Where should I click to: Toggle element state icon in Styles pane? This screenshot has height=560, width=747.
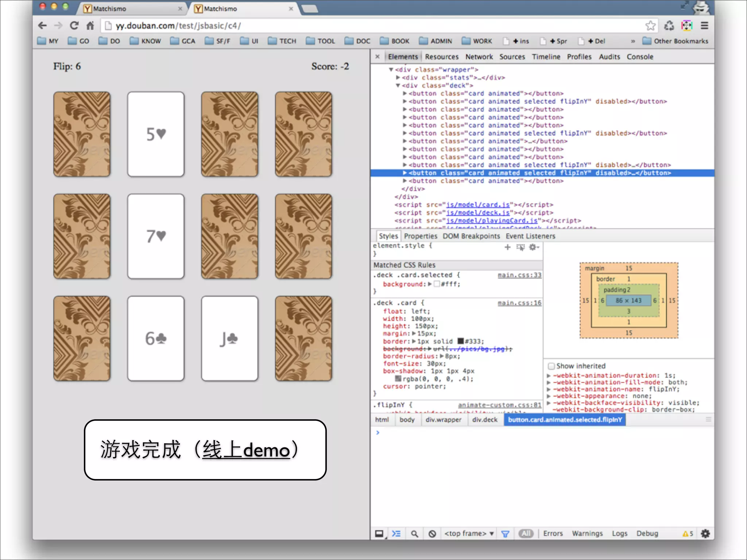pyautogui.click(x=520, y=247)
